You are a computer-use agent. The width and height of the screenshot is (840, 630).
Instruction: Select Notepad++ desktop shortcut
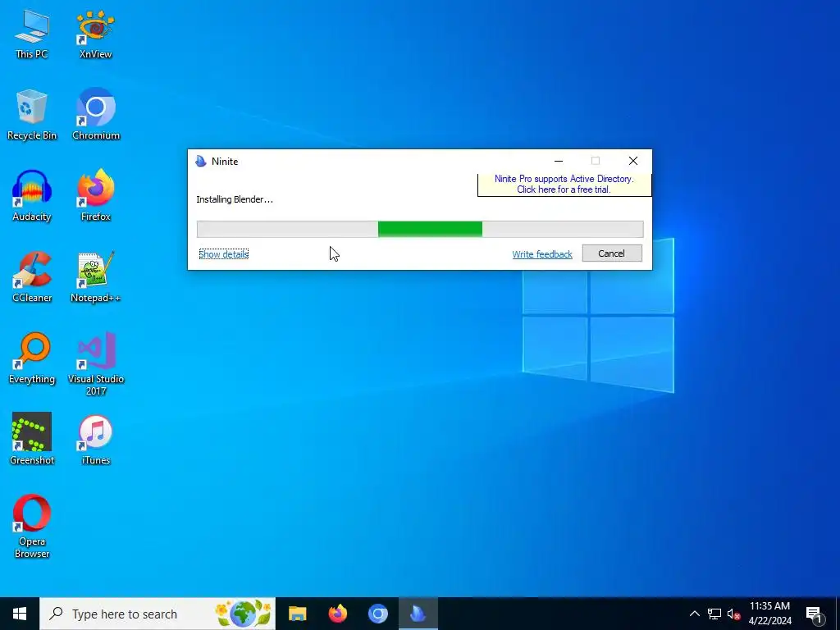[95, 277]
